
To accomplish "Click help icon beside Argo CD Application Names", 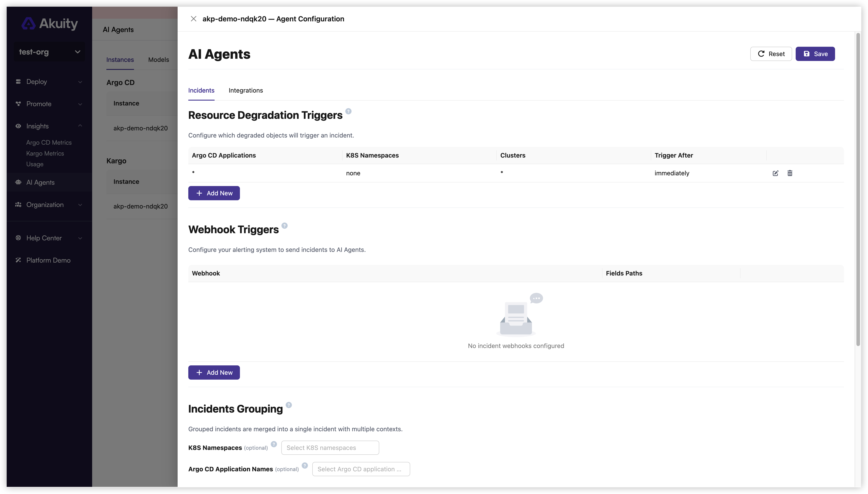I will pos(305,466).
